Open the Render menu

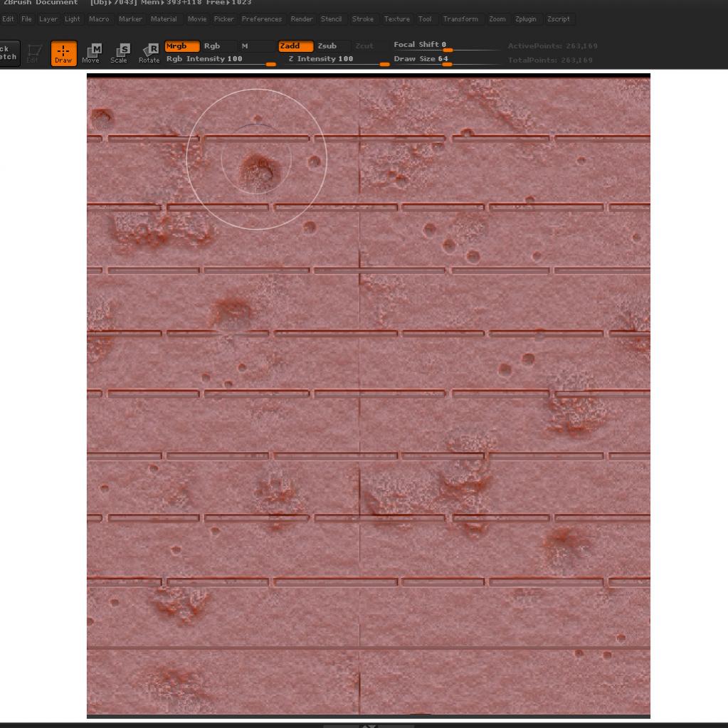[301, 19]
